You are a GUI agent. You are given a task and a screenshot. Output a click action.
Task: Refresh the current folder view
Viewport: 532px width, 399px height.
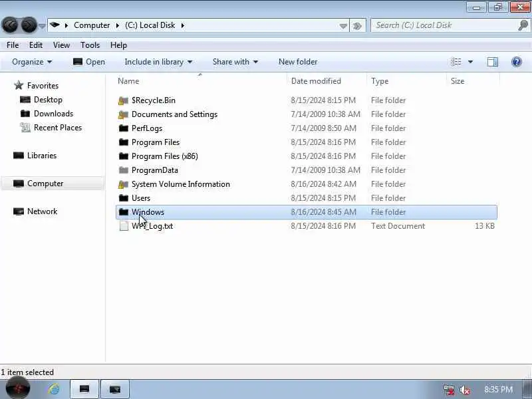[357, 26]
